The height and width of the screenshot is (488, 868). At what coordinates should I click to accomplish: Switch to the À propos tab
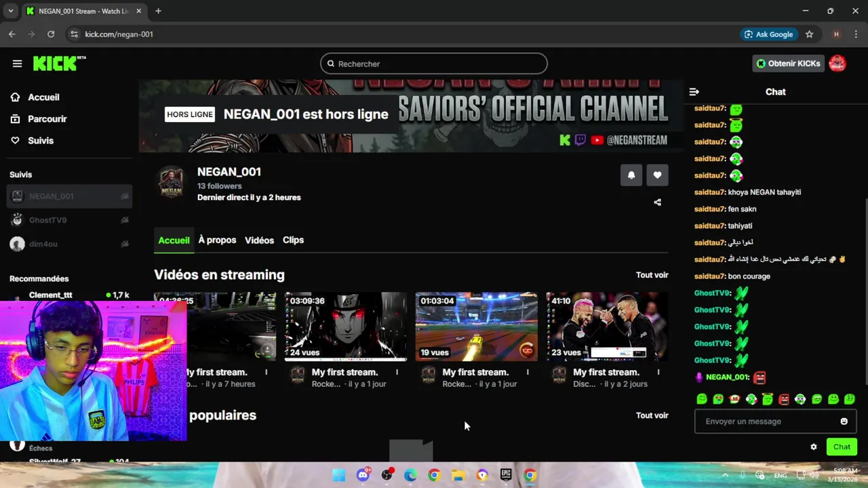pyautogui.click(x=217, y=240)
